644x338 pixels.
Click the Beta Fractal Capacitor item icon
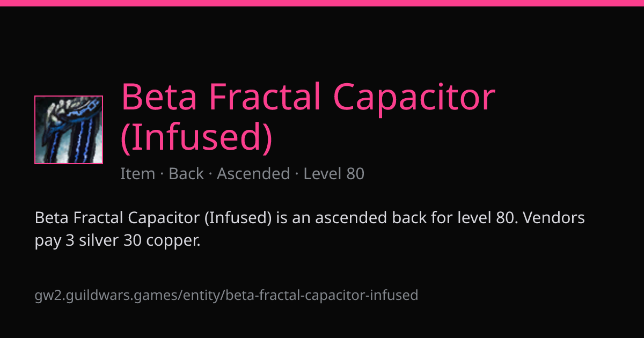click(69, 130)
